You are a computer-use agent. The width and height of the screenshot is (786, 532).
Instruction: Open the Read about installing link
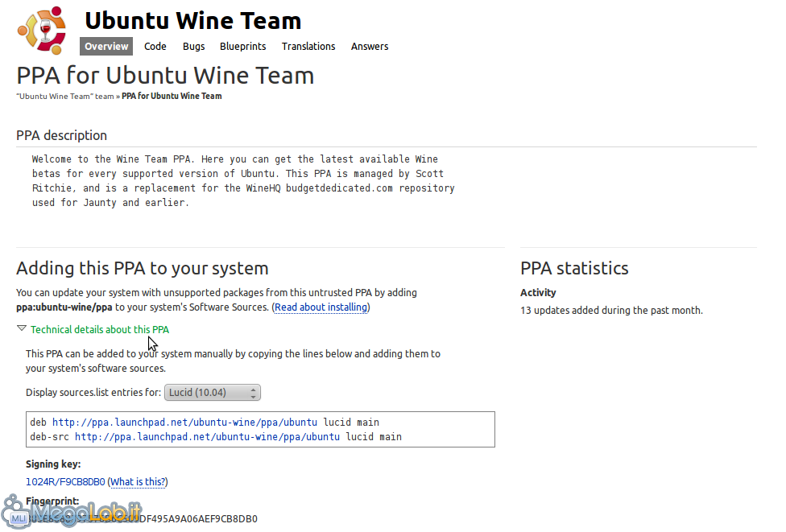[322, 307]
